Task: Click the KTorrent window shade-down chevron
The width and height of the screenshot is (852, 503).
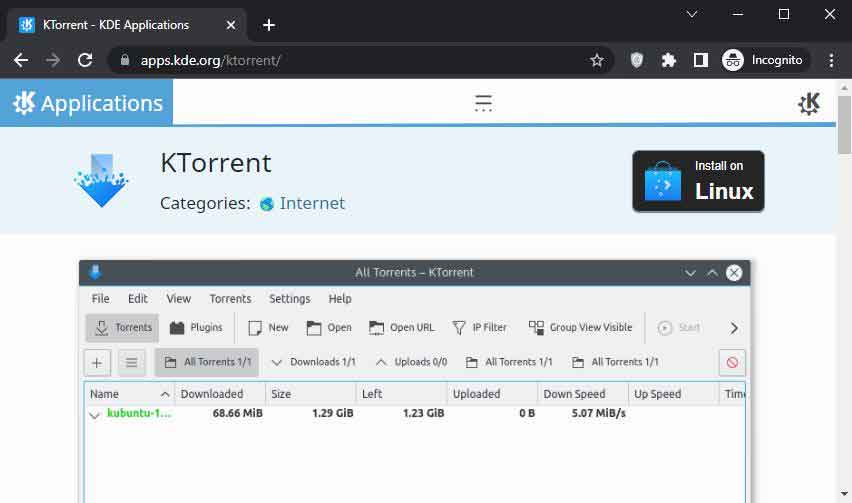Action: point(690,273)
